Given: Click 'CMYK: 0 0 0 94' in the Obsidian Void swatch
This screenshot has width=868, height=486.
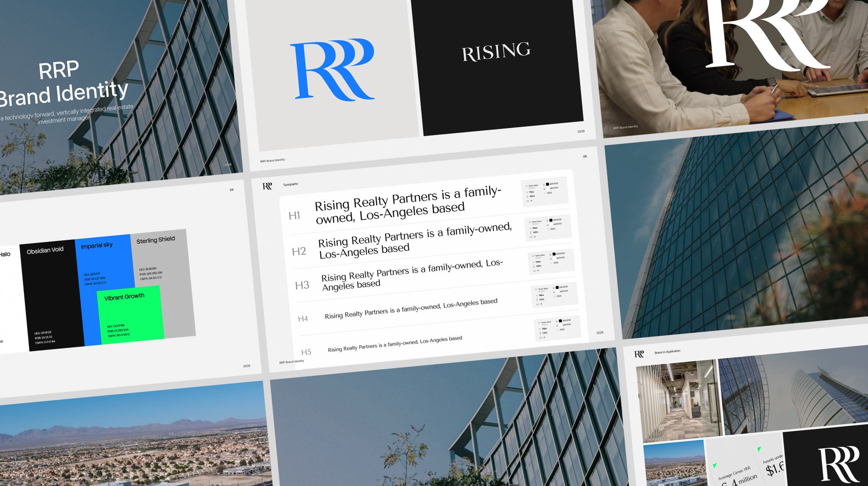Looking at the screenshot, I should pyautogui.click(x=45, y=342).
